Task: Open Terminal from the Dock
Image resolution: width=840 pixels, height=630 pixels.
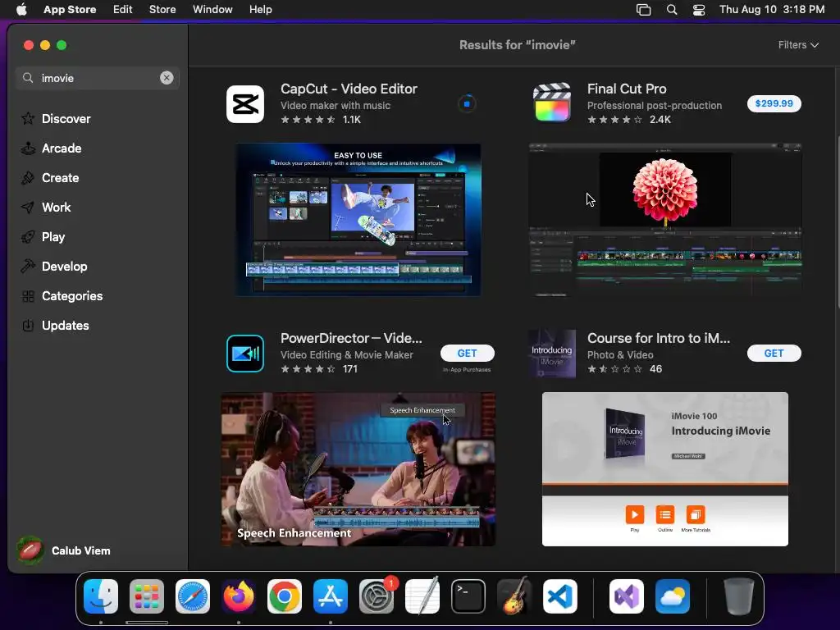Action: 468,596
